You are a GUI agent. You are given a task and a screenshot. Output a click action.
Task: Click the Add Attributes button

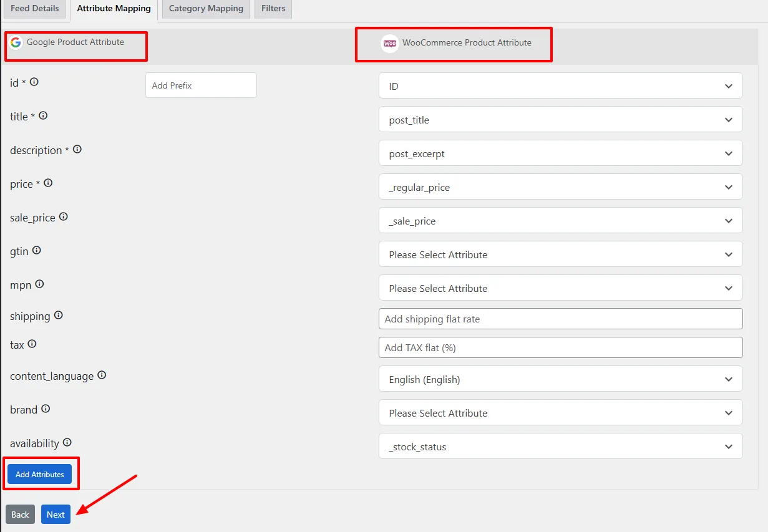[x=40, y=474]
